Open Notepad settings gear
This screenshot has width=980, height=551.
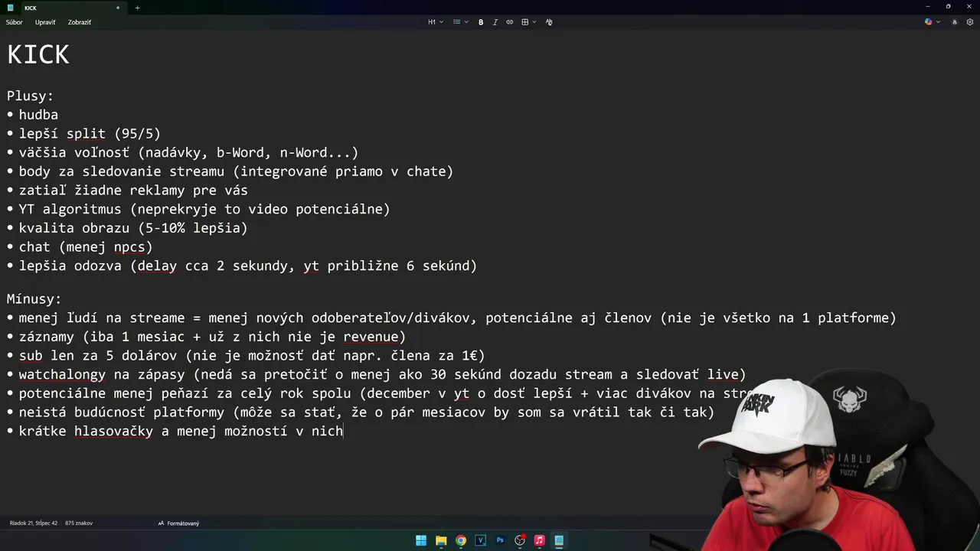tap(970, 22)
